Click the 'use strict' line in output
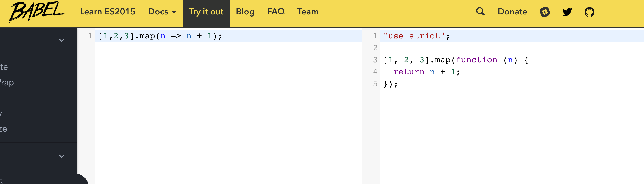Screen dimensions: 644x184 coord(417,36)
